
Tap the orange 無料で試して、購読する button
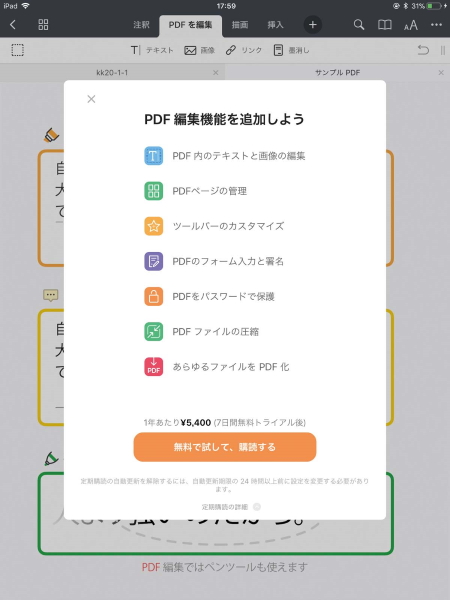[x=225, y=447]
